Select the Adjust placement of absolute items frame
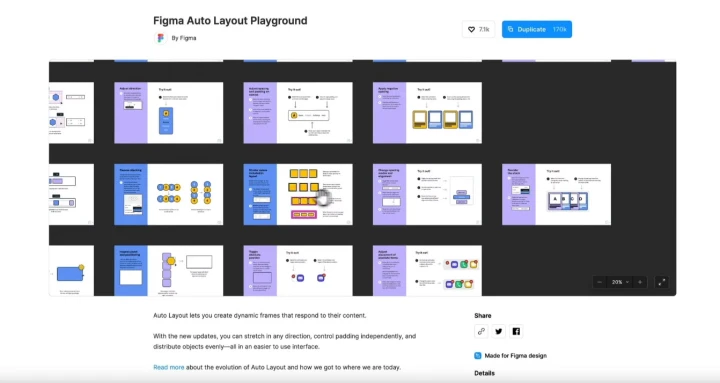 pos(427,270)
